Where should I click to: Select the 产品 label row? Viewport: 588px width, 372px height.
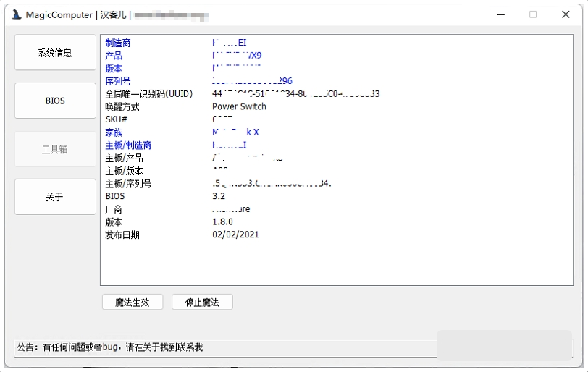(114, 56)
